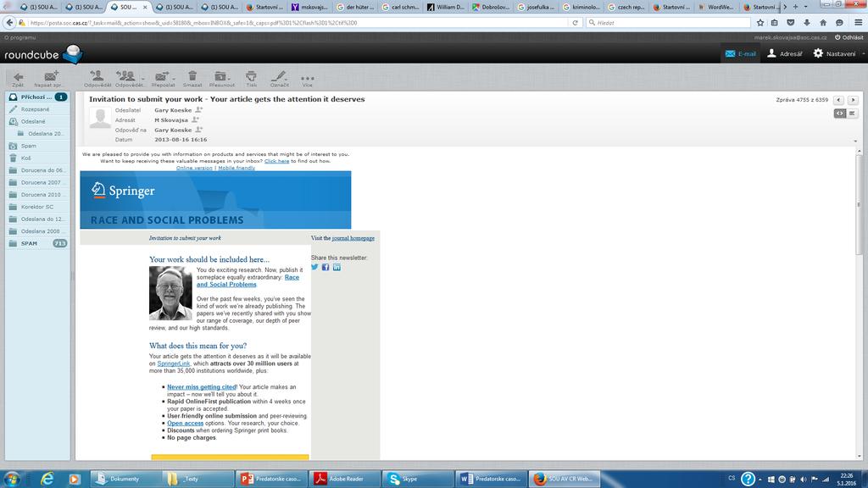The height and width of the screenshot is (488, 868).
Task: Select the 'Dorucena 2007' folder
Action: (x=37, y=182)
